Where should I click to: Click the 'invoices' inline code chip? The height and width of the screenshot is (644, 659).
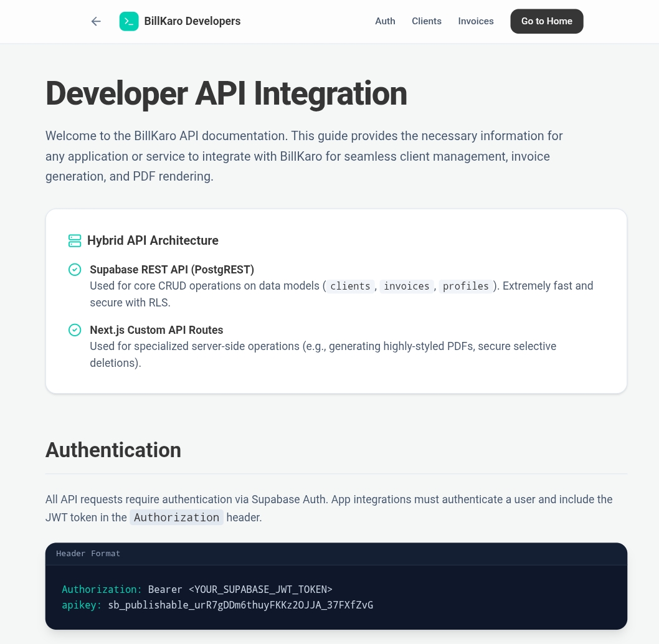coord(406,286)
